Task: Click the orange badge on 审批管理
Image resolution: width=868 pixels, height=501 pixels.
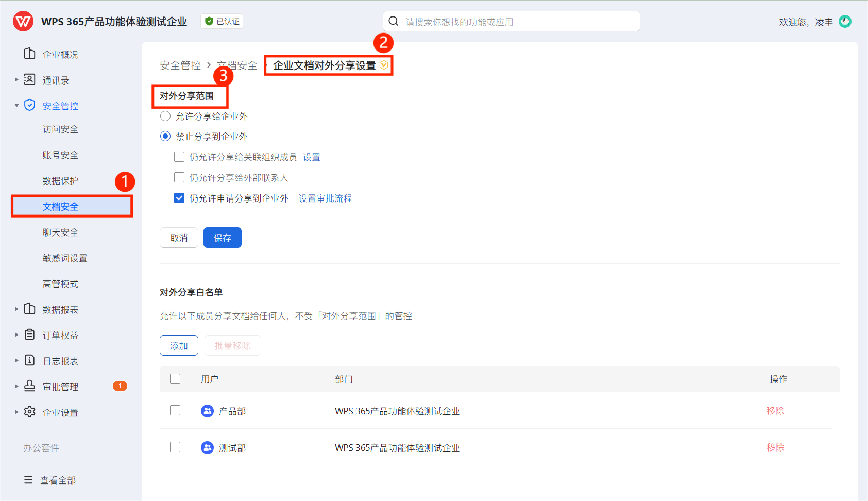Action: pyautogui.click(x=120, y=386)
